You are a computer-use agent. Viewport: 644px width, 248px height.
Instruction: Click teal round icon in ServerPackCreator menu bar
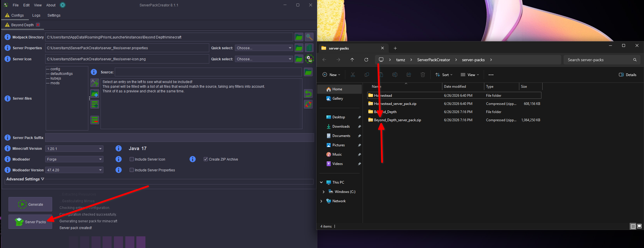pos(63,5)
